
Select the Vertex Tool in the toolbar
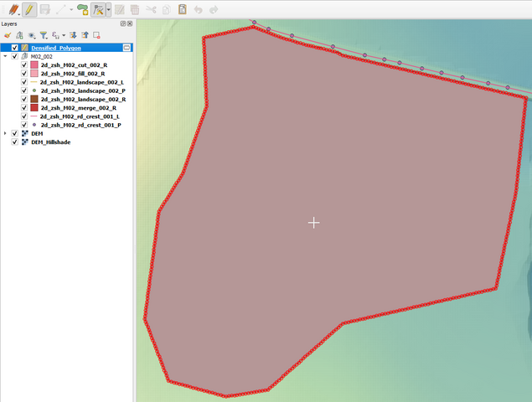pos(99,9)
